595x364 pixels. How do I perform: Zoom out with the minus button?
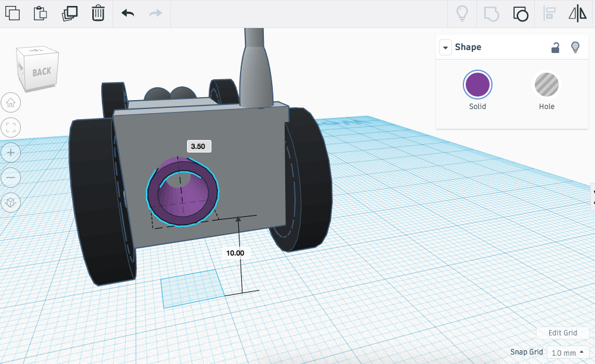click(11, 178)
